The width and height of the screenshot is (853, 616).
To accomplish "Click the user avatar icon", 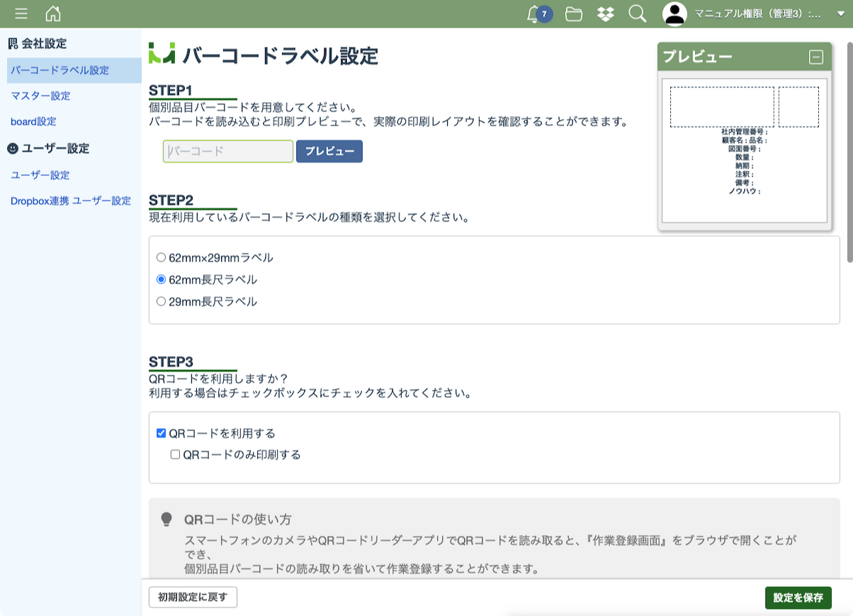I will pyautogui.click(x=675, y=14).
